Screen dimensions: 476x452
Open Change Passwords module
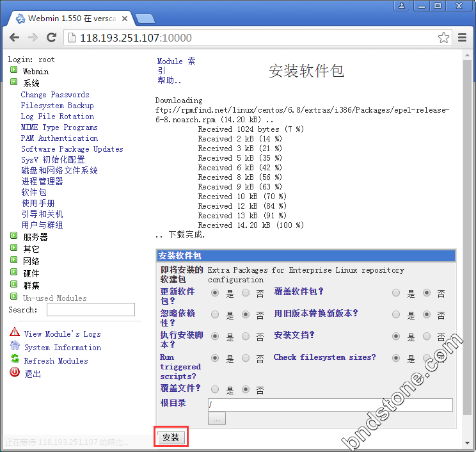pyautogui.click(x=55, y=95)
